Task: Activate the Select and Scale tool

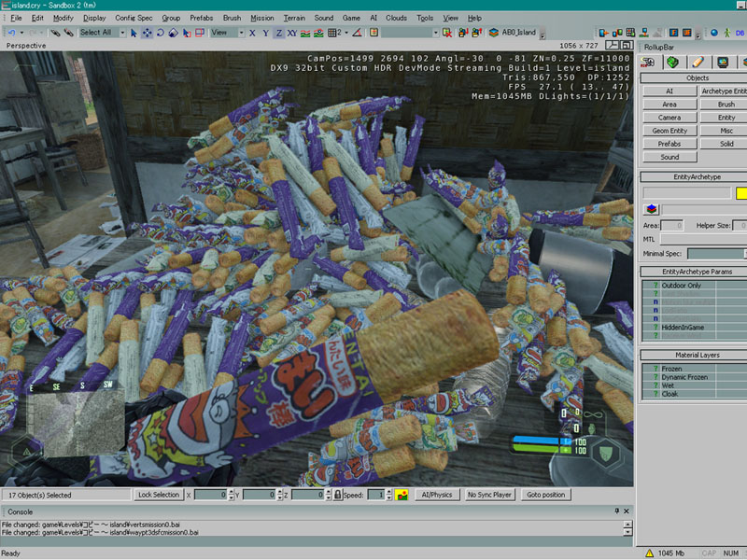Action: [x=174, y=33]
